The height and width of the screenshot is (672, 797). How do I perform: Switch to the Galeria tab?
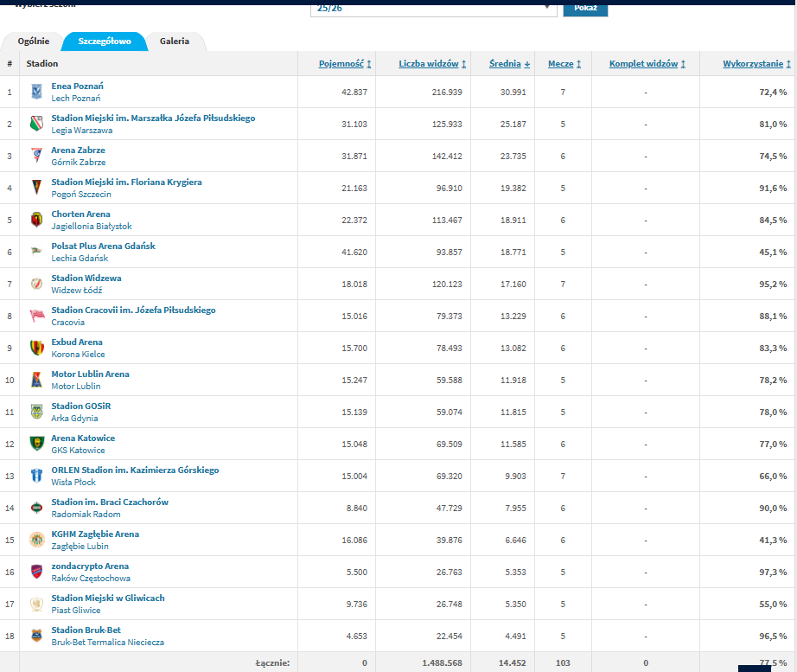[x=175, y=42]
